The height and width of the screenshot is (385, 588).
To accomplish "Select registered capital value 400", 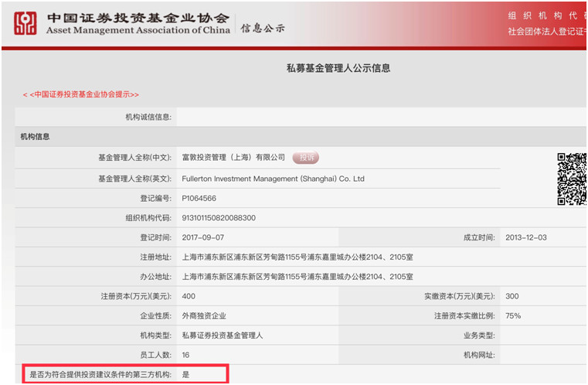I will click(189, 296).
